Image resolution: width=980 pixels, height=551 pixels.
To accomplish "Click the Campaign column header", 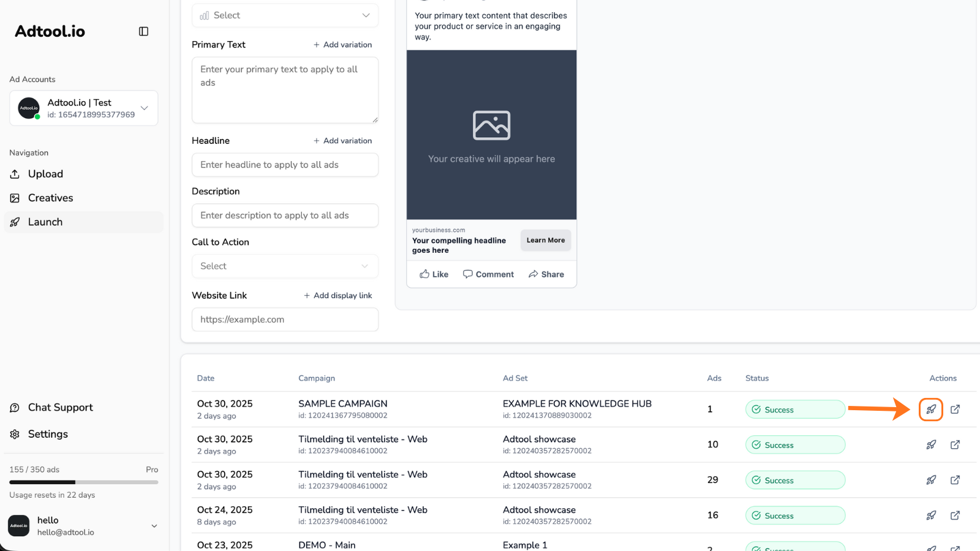I will tap(317, 378).
